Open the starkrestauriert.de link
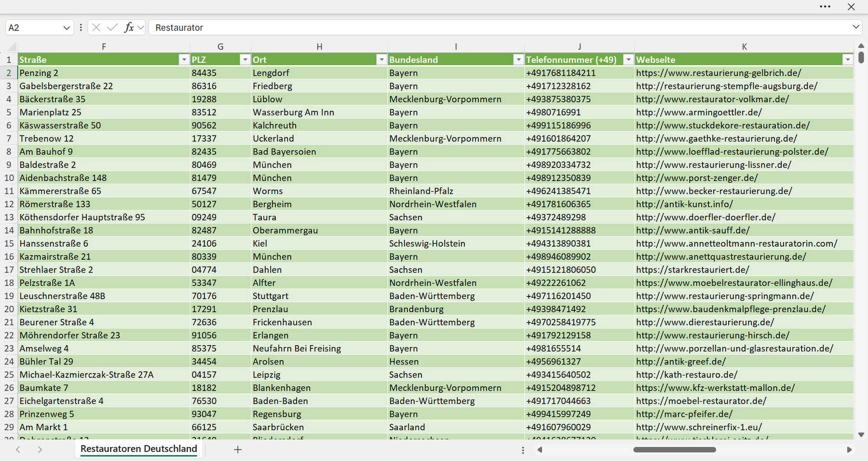Viewport: 868px width, 461px height. [x=692, y=270]
